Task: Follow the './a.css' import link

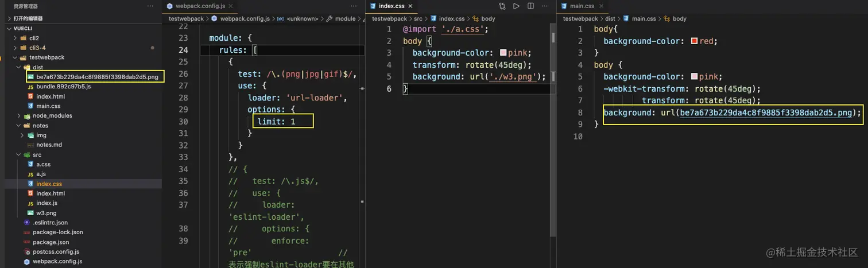Action: click(x=464, y=29)
